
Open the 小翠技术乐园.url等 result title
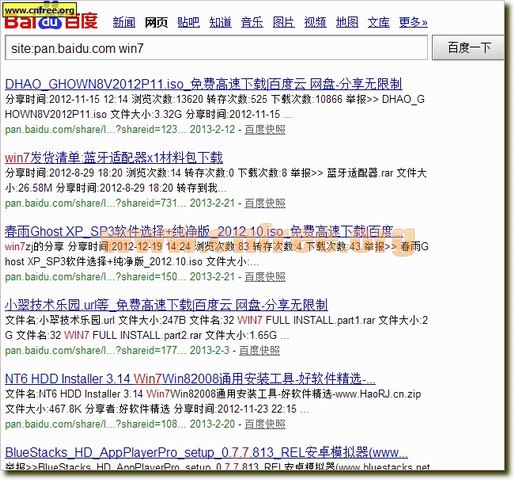coord(166,305)
